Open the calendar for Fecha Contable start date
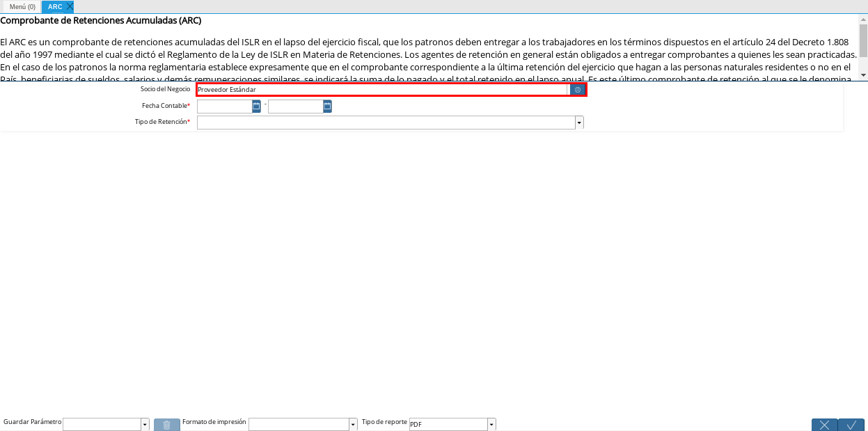 (256, 107)
